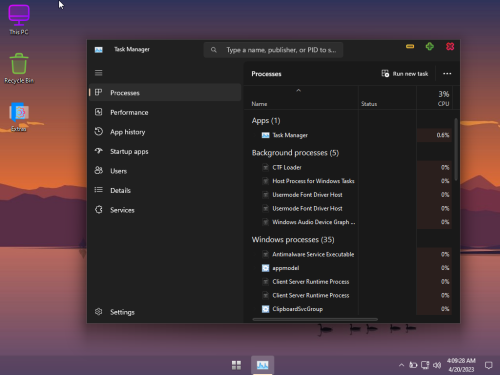Viewport: 500px width, 375px height.
Task: Collapse the Windows processes (35) group
Action: pyautogui.click(x=293, y=240)
